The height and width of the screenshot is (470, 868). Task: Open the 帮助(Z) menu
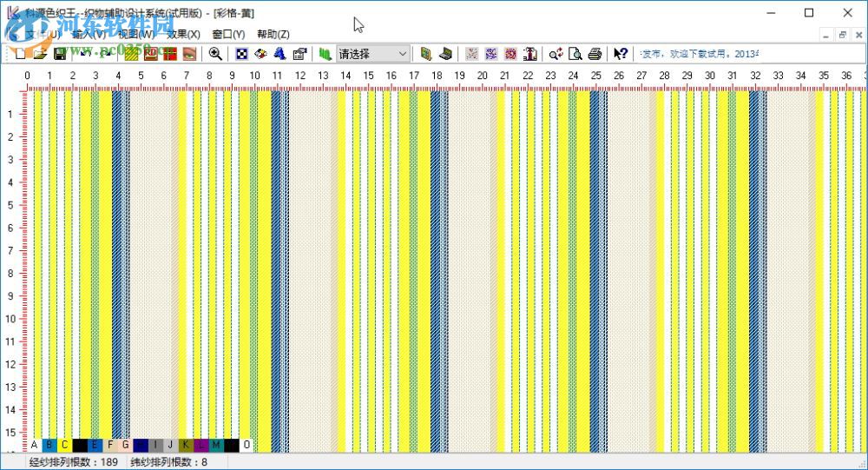273,35
